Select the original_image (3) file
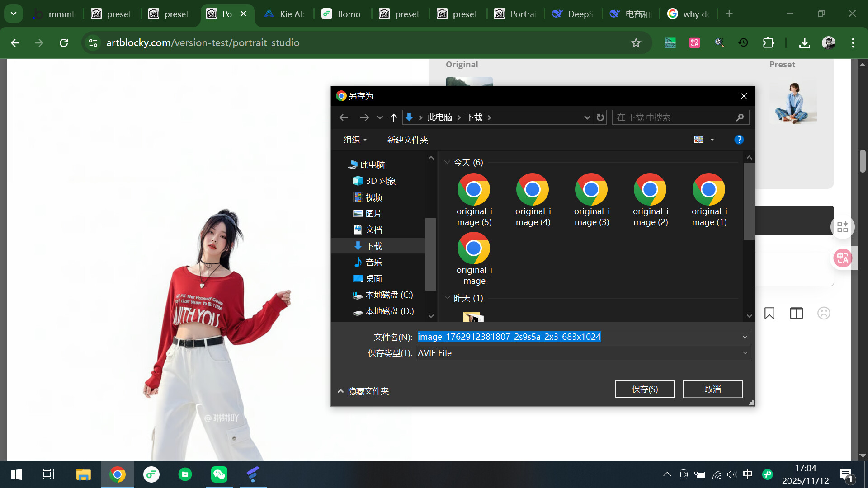 pyautogui.click(x=591, y=200)
